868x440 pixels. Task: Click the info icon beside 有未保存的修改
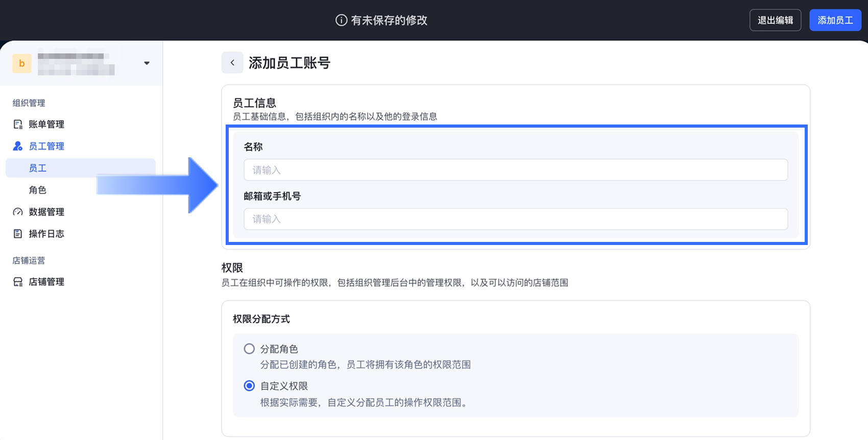click(341, 20)
